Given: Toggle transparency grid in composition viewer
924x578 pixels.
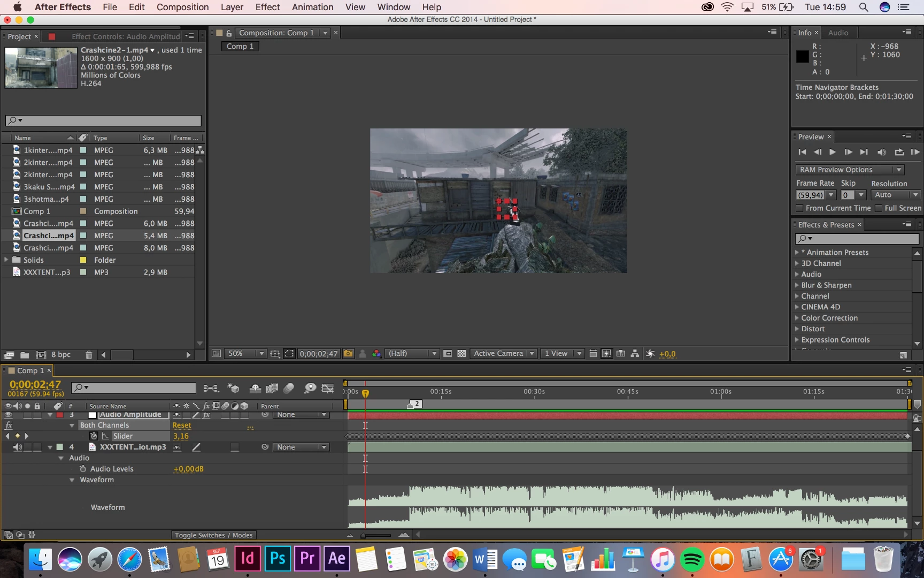Looking at the screenshot, I should point(461,354).
